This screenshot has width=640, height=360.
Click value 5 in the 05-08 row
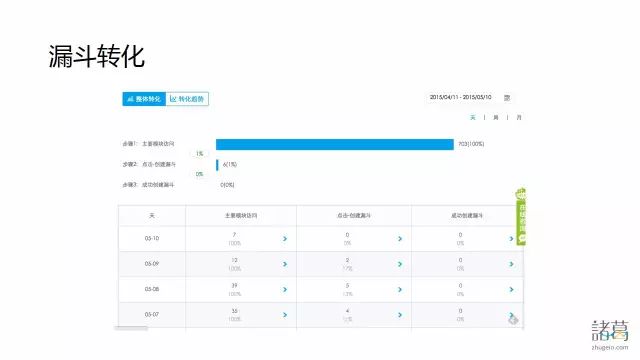347,285
